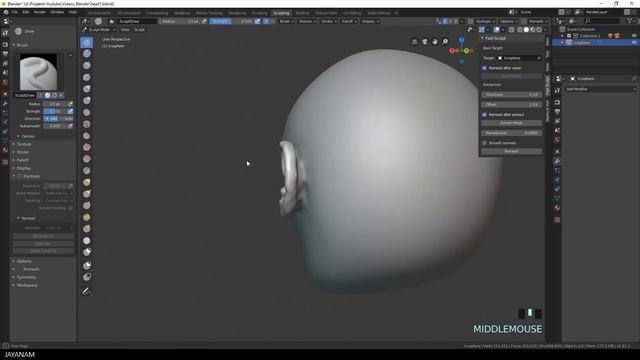640x360 pixels.
Task: Switch viewport to wireframe shading
Action: point(520,30)
